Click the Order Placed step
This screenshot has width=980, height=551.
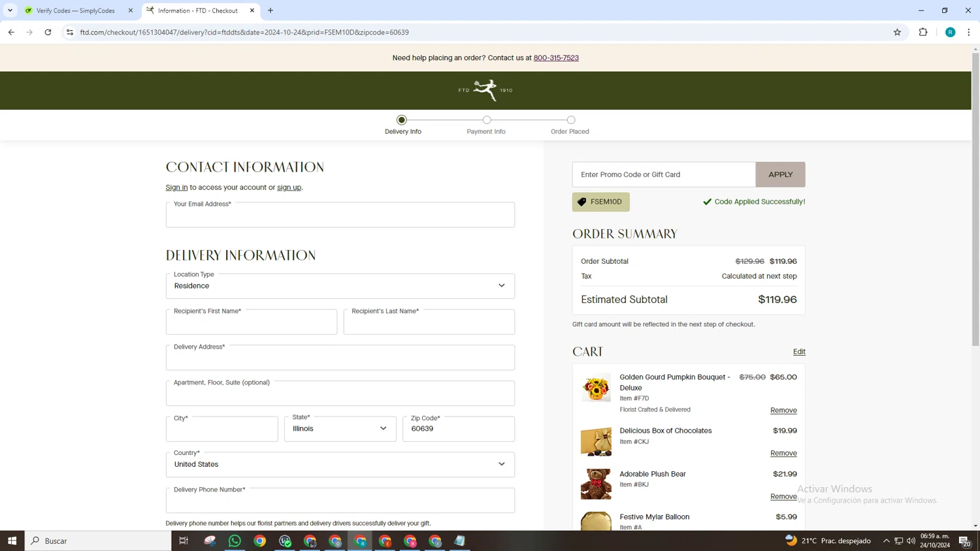tap(570, 125)
